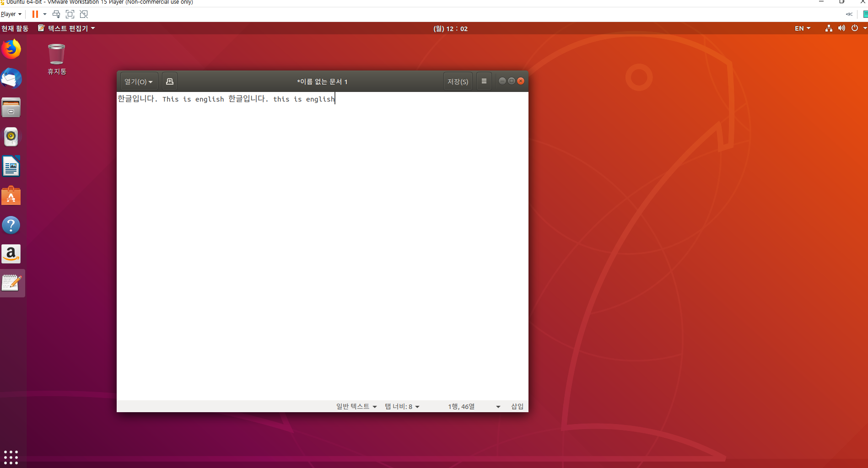Screen dimensions: 868x468
Task: Open Thunderbird mail from the dock
Action: [11, 78]
